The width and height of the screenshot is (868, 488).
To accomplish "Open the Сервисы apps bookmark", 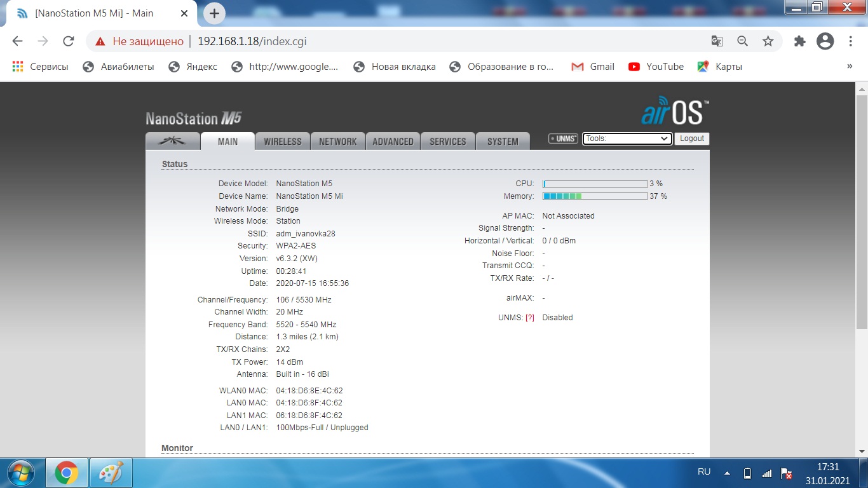I will click(40, 67).
